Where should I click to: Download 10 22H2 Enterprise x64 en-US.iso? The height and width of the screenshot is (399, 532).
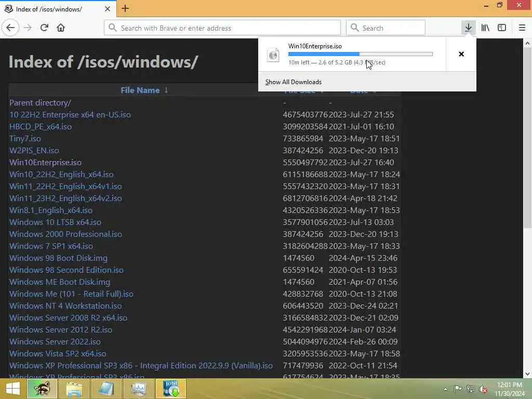click(x=70, y=115)
